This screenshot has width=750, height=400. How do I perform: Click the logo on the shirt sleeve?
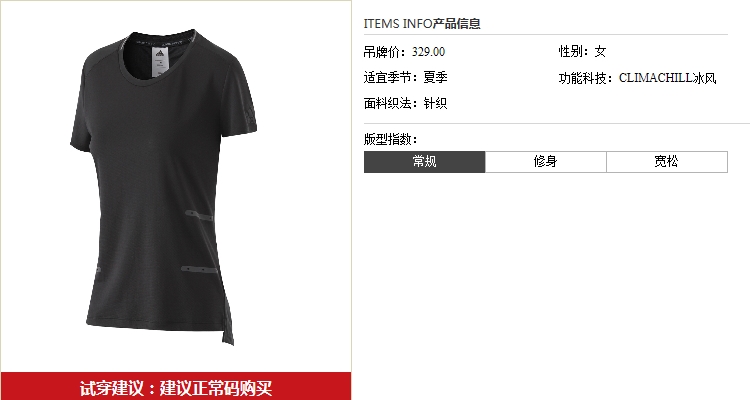pos(248,116)
